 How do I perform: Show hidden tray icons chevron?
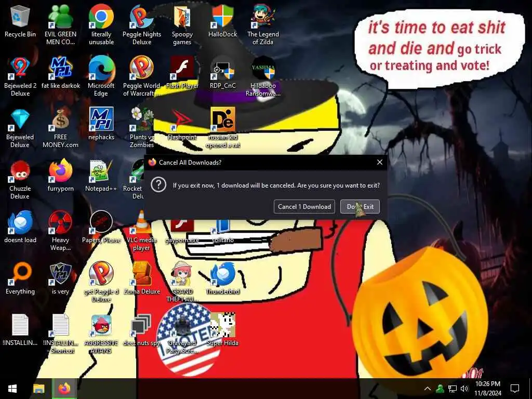(x=428, y=389)
